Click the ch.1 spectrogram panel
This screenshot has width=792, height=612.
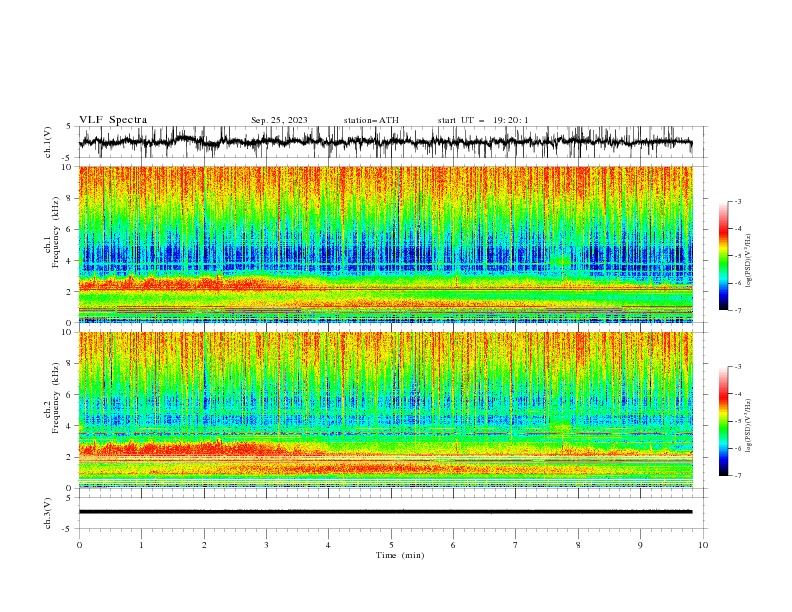coord(386,244)
